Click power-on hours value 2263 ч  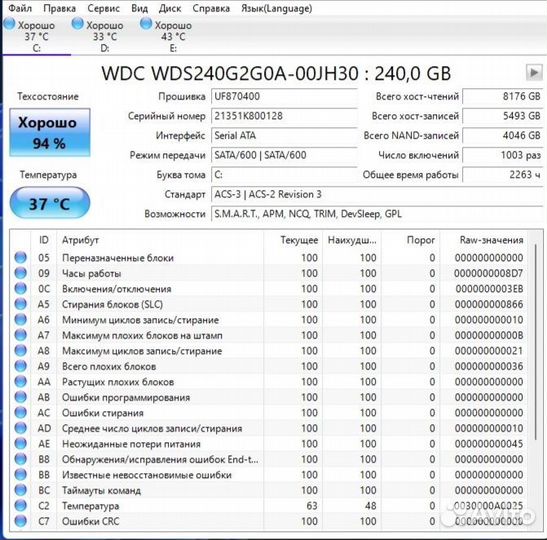(x=503, y=174)
